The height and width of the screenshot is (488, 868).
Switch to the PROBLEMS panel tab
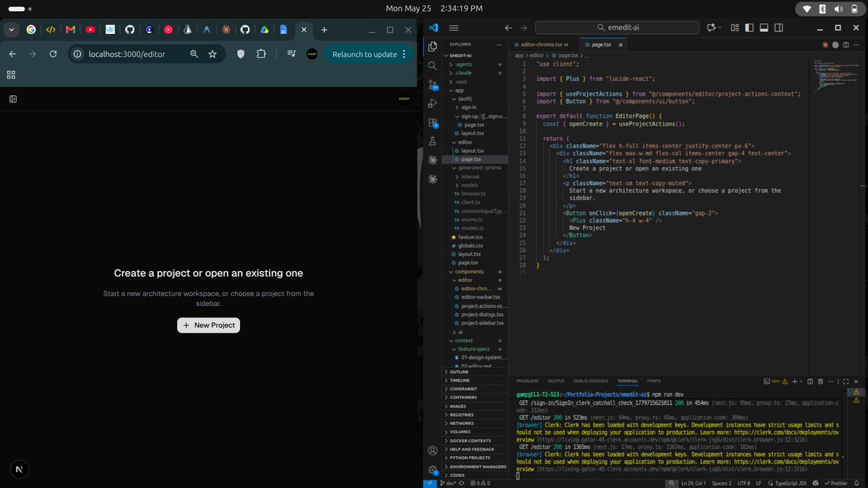coord(527,381)
